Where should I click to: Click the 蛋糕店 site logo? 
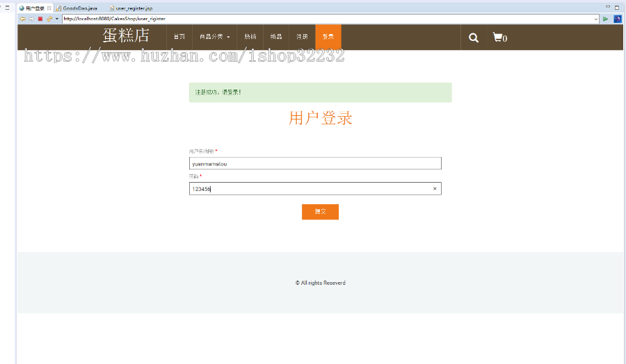pyautogui.click(x=126, y=35)
